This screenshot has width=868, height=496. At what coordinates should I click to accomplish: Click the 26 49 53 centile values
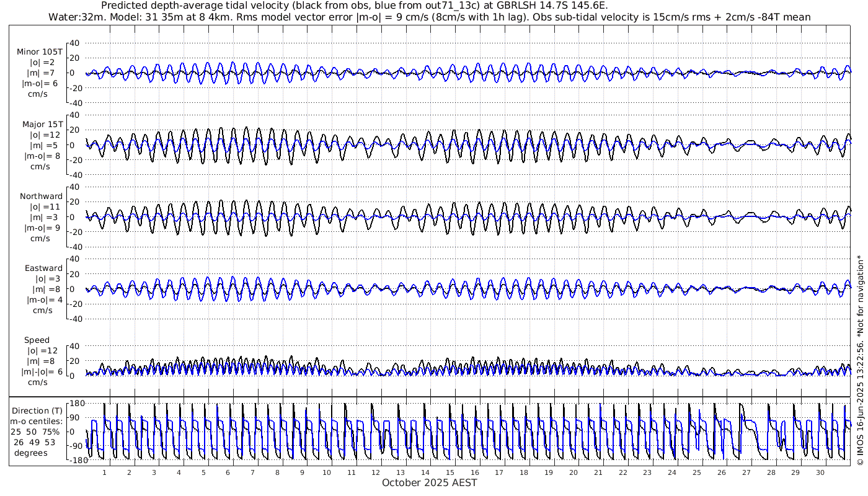click(x=38, y=442)
